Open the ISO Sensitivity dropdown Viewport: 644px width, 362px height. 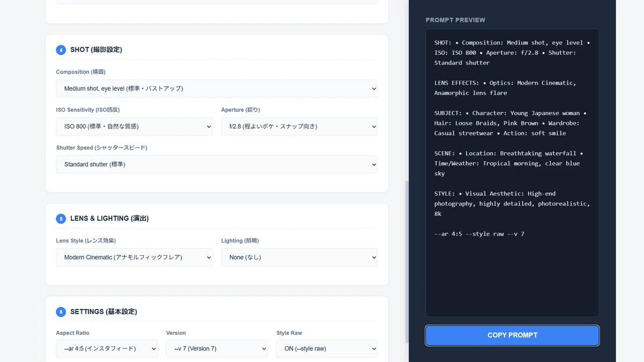(x=134, y=127)
